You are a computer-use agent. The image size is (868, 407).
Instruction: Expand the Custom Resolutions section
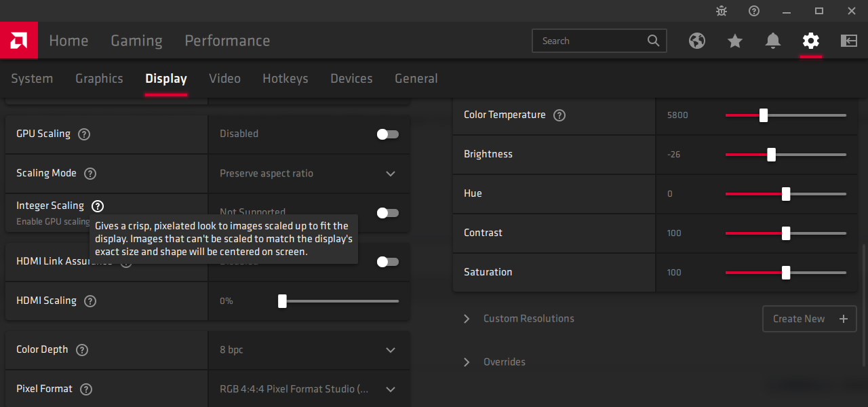[x=467, y=319]
